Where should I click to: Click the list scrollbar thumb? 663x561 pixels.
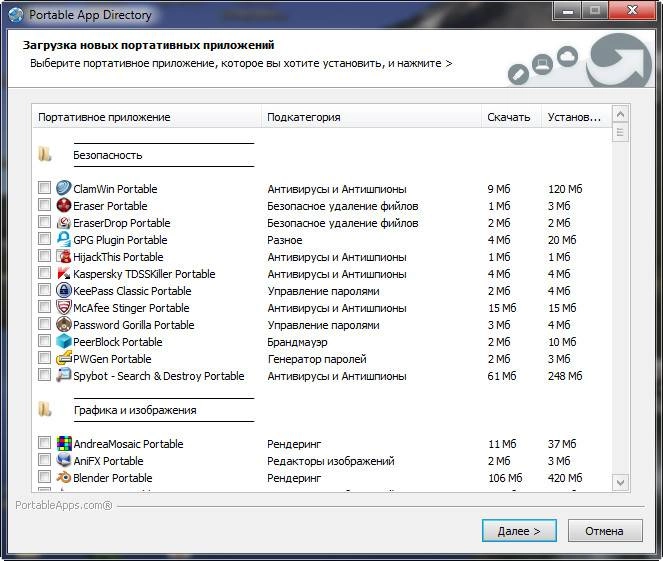[x=620, y=133]
